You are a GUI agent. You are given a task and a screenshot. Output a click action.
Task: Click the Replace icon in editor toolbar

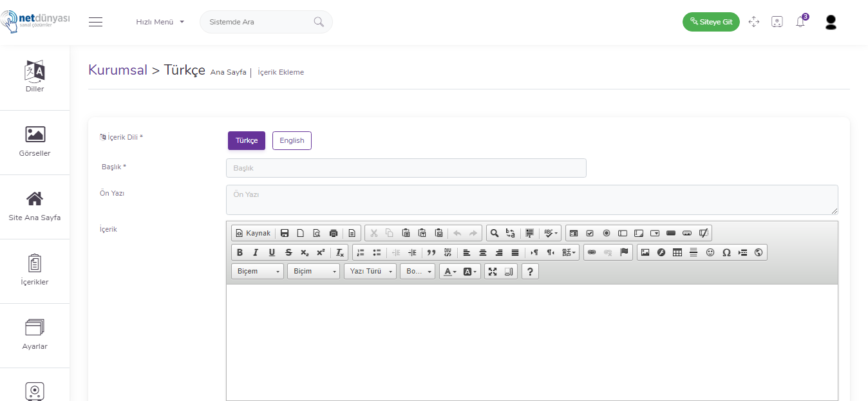click(510, 233)
